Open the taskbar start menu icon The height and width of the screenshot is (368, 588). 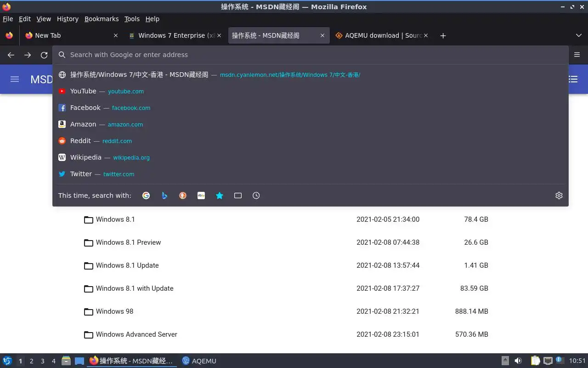click(7, 361)
